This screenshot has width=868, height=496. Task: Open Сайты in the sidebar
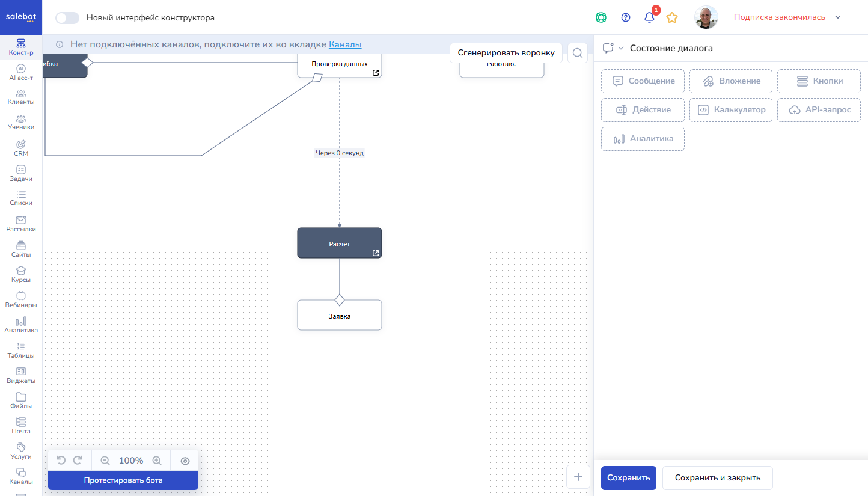(x=21, y=250)
